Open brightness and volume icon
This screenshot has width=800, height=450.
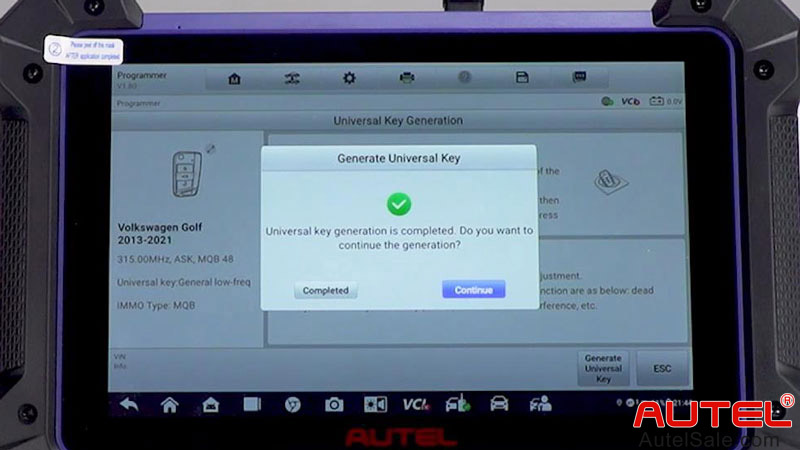375,405
